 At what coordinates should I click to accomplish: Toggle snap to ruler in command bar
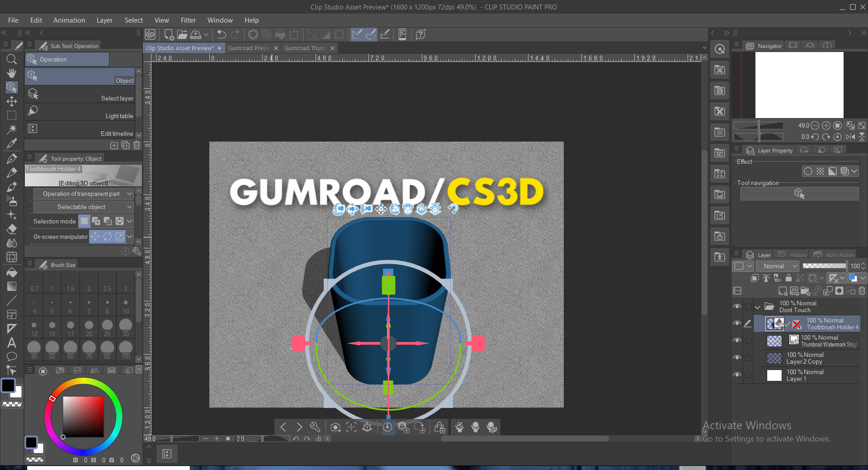click(357, 34)
